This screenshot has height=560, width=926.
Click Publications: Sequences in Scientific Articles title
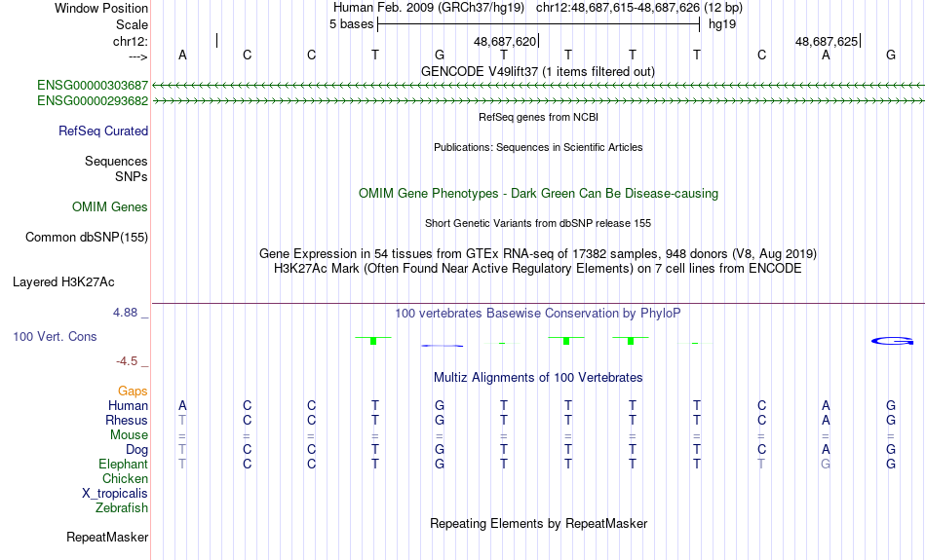coord(538,147)
